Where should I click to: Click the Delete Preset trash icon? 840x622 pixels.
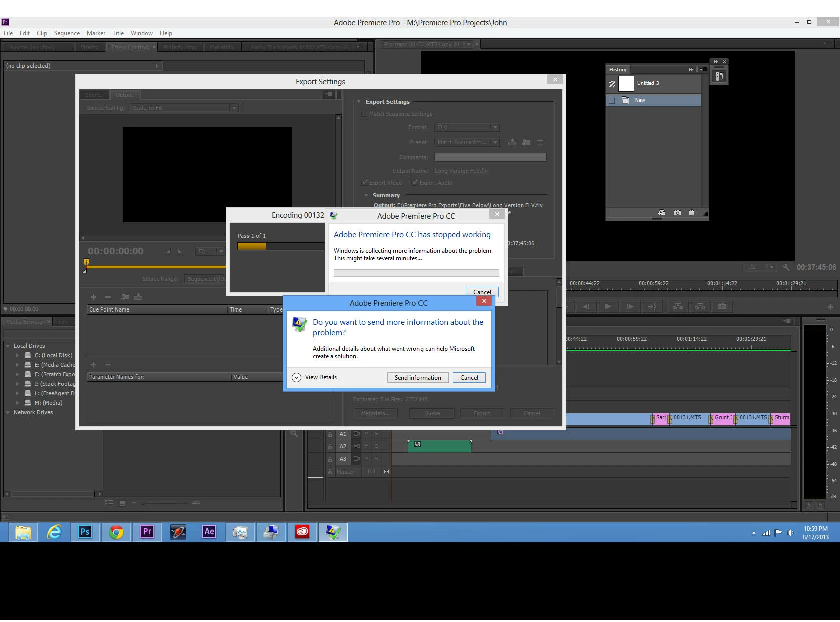click(540, 142)
